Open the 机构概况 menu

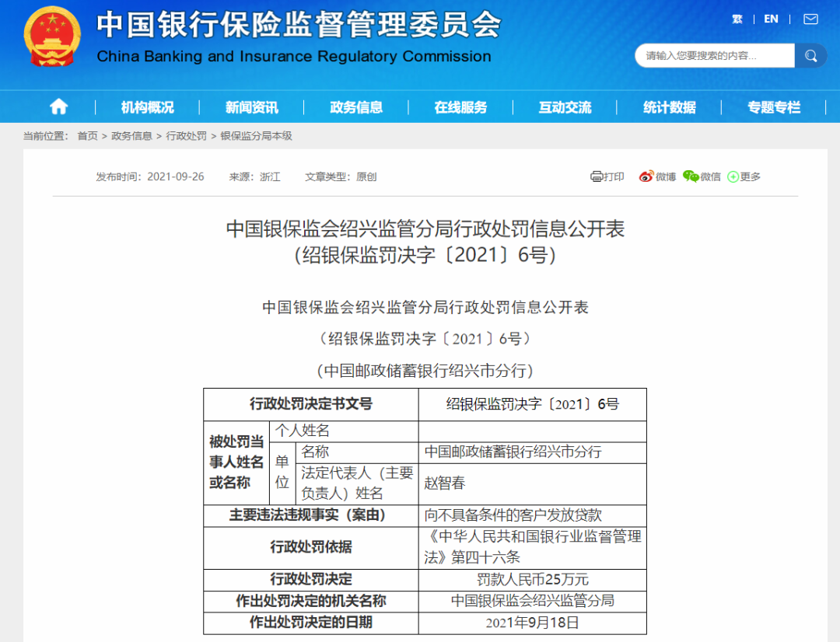tap(147, 107)
